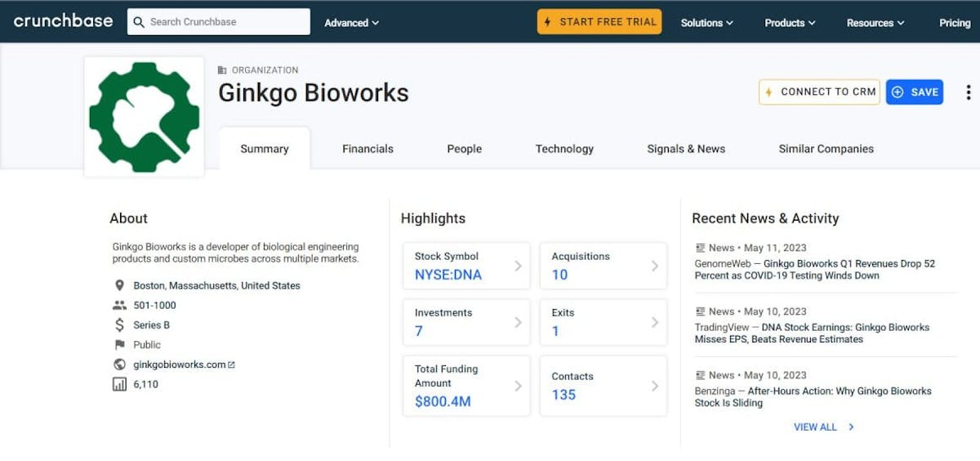
Task: Open the Resources dropdown menu
Action: [x=875, y=23]
